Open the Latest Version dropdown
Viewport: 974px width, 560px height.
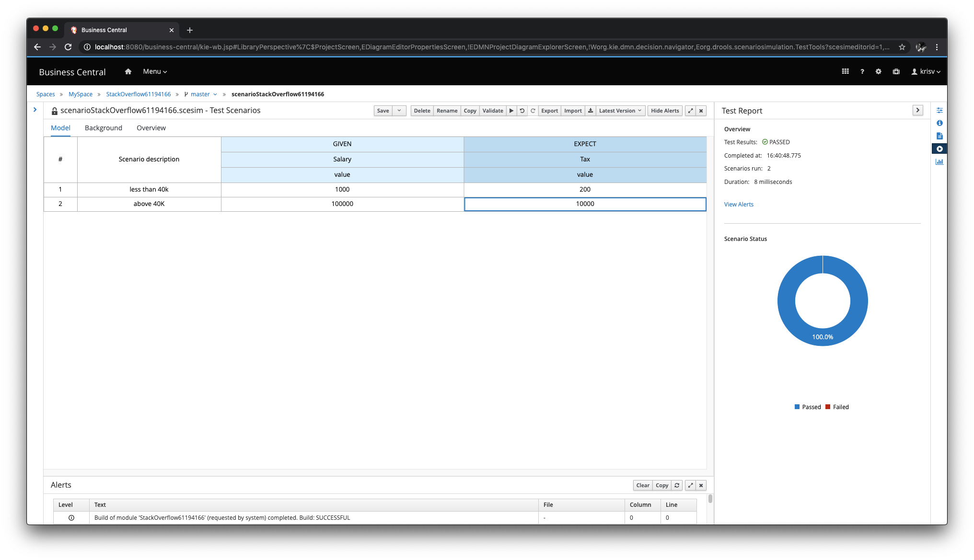coord(620,111)
